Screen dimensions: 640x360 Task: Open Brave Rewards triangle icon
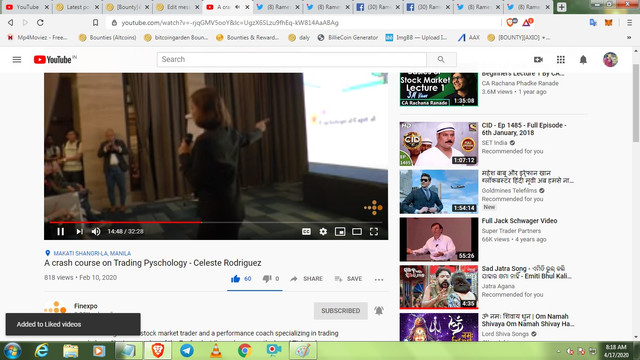pos(527,22)
